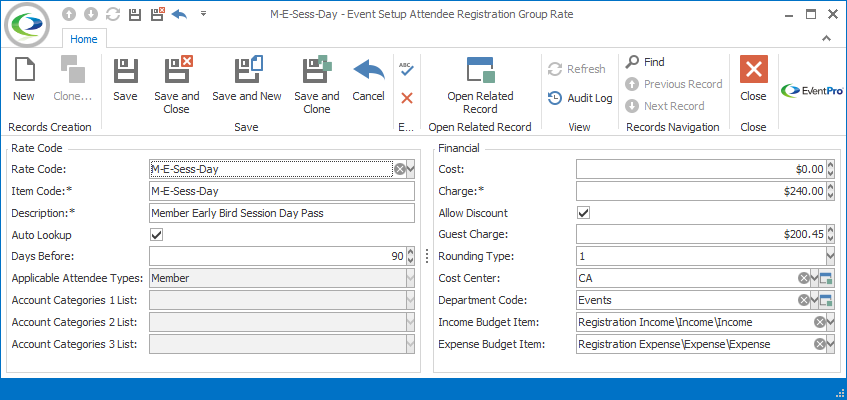Clear the Expense Budget Item value
The image size is (847, 400).
coord(820,344)
